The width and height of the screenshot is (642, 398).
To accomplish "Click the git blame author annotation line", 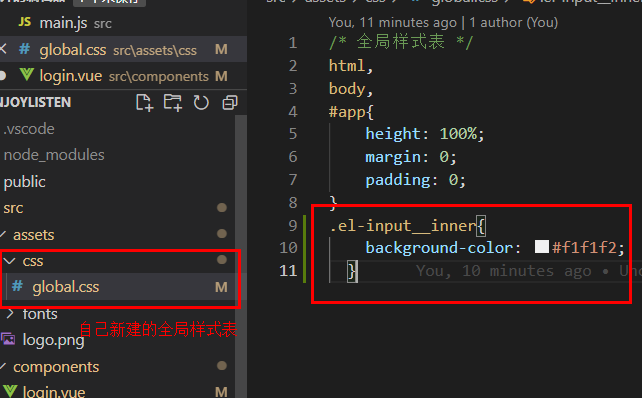I will 443,22.
